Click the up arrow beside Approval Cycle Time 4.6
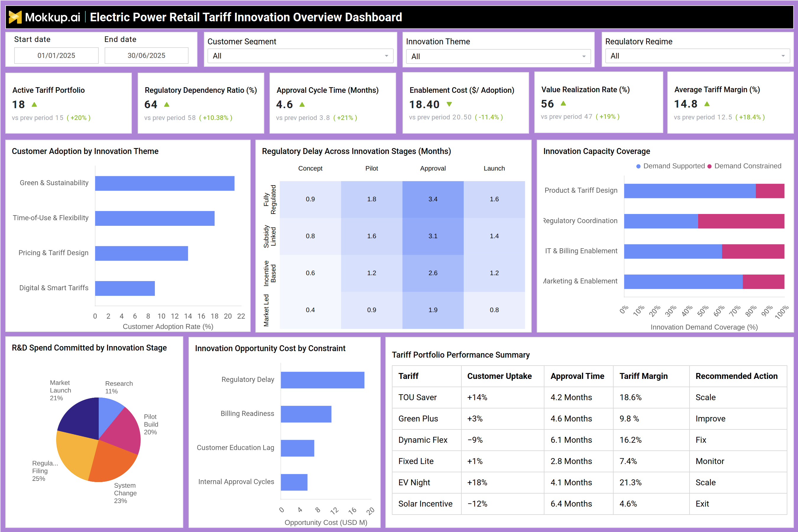Screen dimensions: 798x532 [x=302, y=105]
